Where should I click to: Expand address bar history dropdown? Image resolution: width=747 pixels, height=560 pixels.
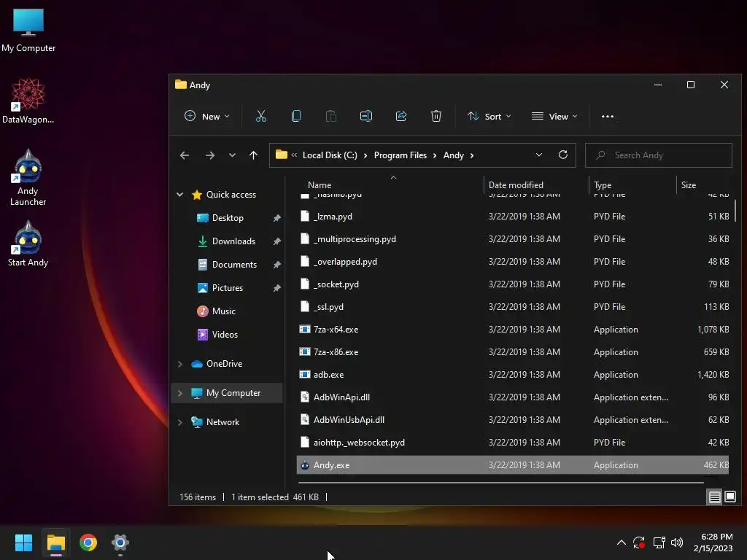(x=539, y=155)
